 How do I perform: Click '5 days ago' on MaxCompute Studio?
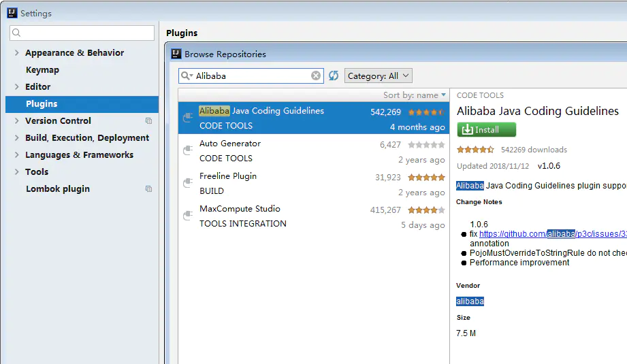coord(423,225)
